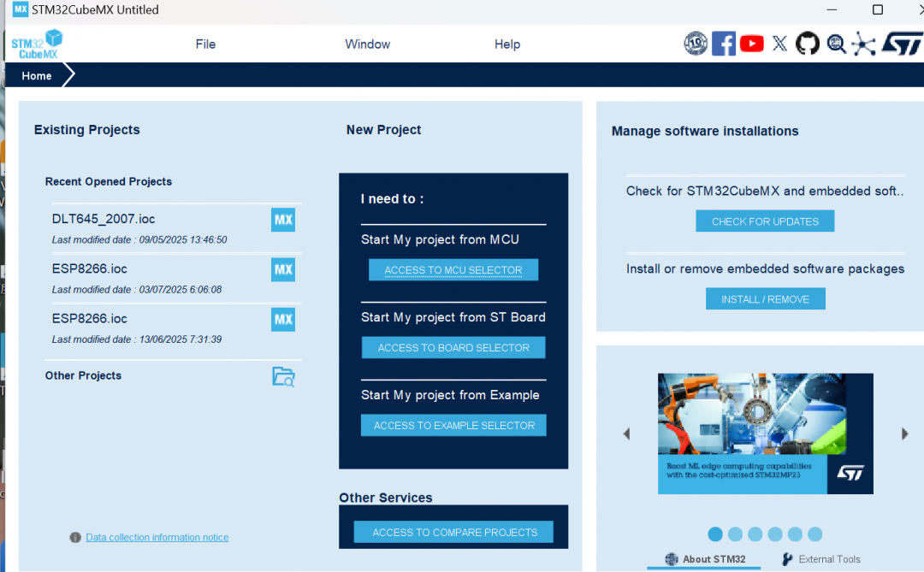This screenshot has height=572, width=924.
Task: Switch to the External Tools tab
Action: (x=820, y=559)
